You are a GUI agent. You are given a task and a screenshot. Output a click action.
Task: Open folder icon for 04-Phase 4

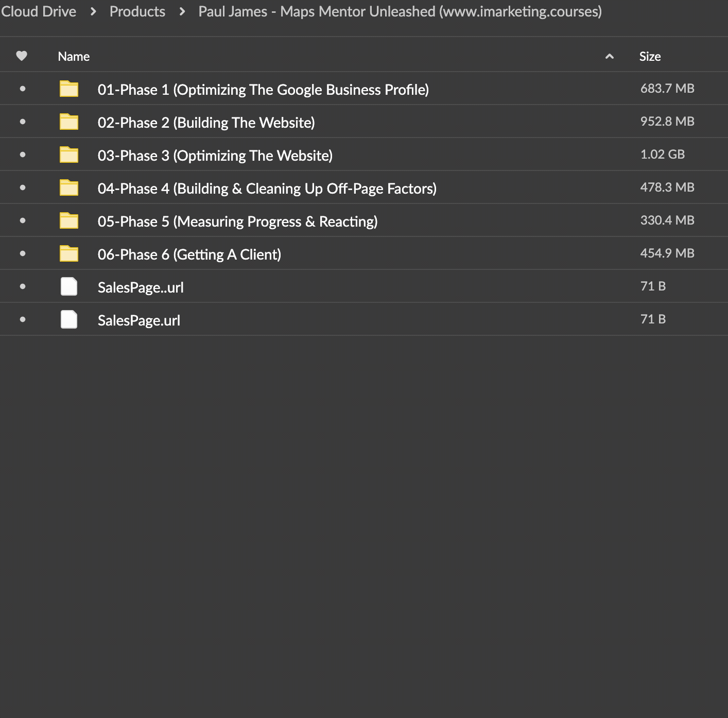point(69,187)
